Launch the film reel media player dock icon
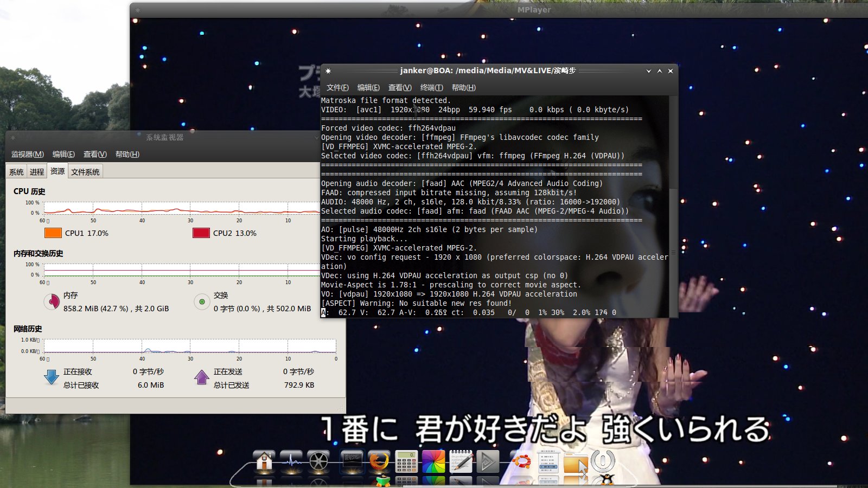This screenshot has width=868, height=488. [319, 461]
